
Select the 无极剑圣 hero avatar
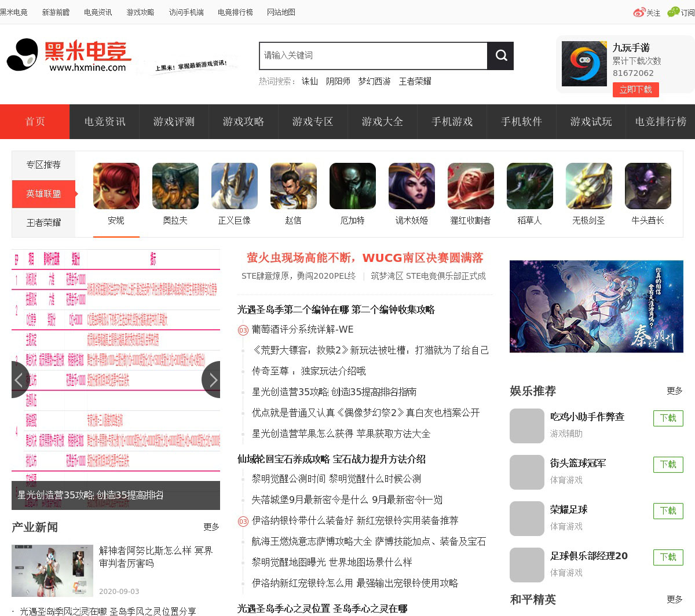coord(588,186)
